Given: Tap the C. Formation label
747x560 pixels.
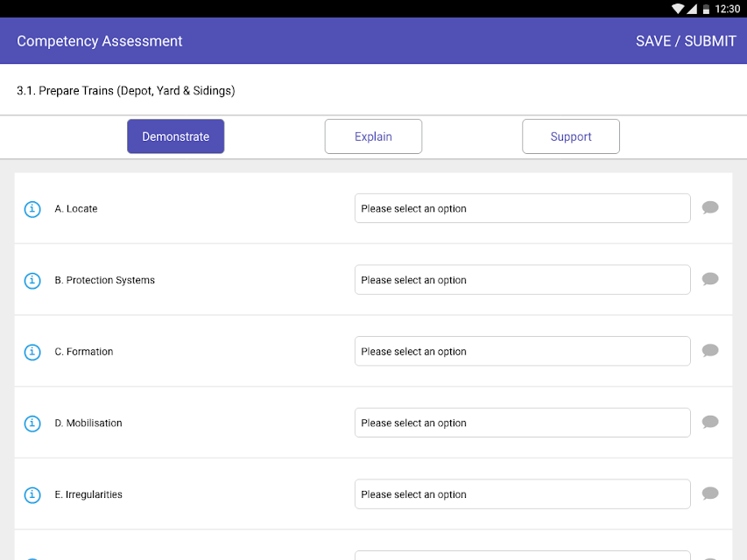Looking at the screenshot, I should coord(84,352).
